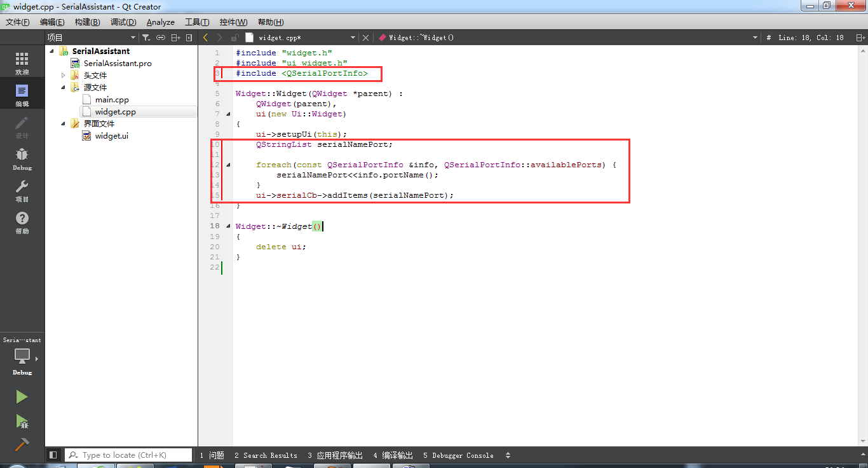Click the file lock icon in editor toolbar
This screenshot has height=468, width=868.
tap(234, 38)
